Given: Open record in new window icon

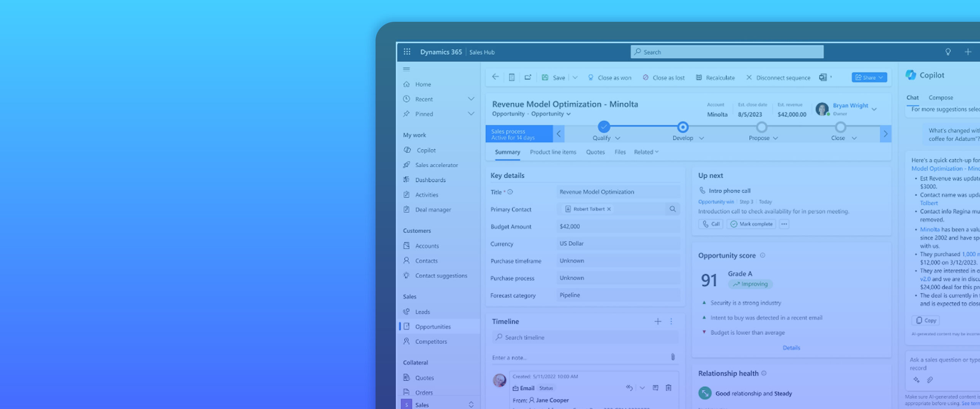Looking at the screenshot, I should pos(528,77).
